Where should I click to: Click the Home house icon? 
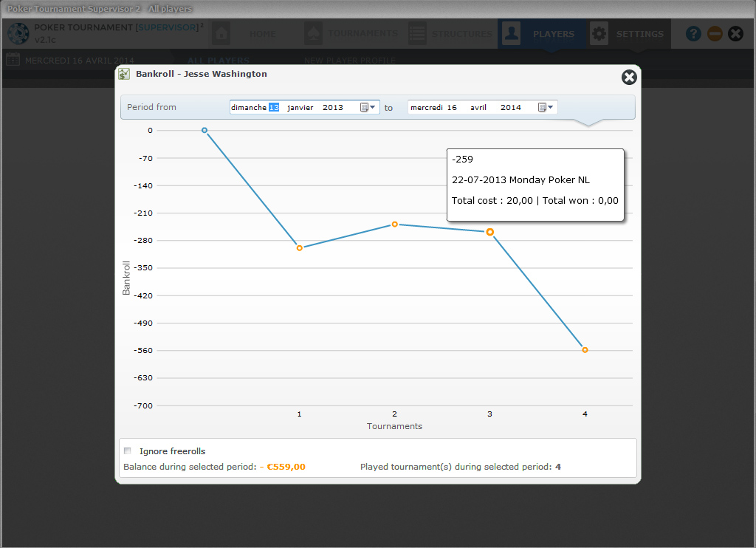tap(221, 34)
